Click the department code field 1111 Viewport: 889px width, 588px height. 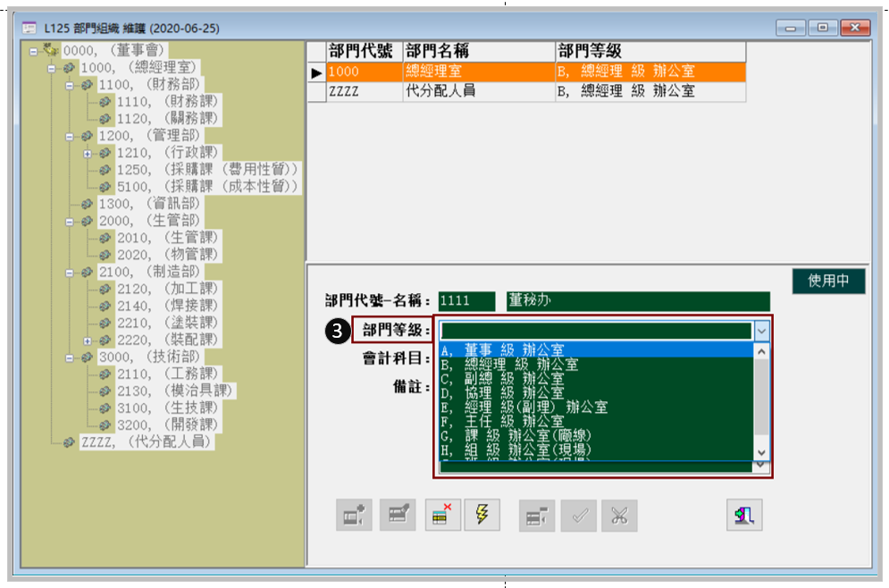466,301
